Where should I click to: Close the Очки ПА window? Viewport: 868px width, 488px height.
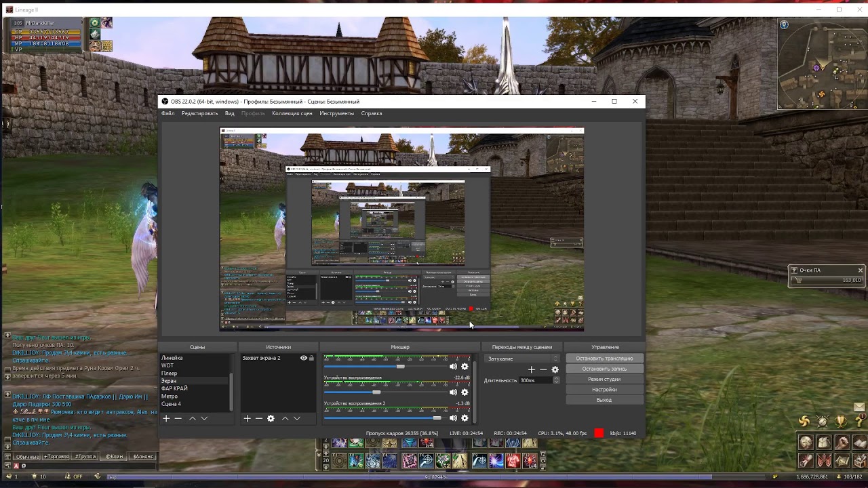[x=861, y=270]
